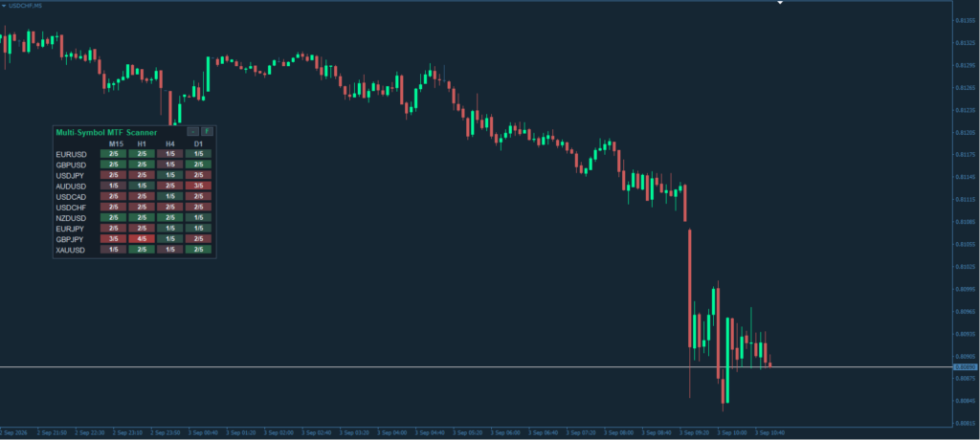Click USDJPY H1 signal cell
The image size is (980, 440).
(x=142, y=175)
